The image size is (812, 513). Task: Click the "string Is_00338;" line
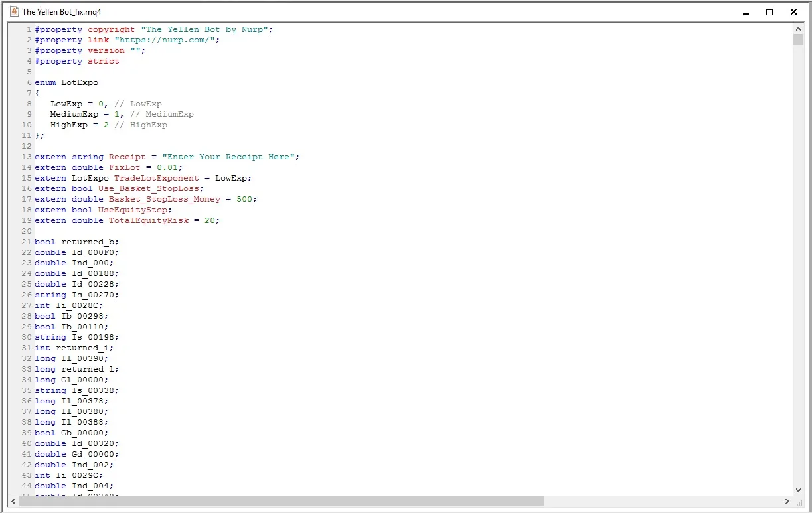tap(77, 390)
